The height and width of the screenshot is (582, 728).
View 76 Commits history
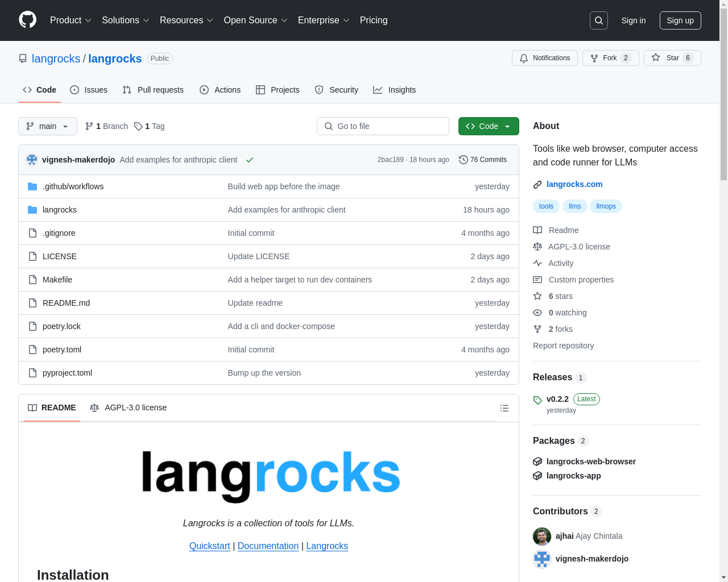(483, 160)
